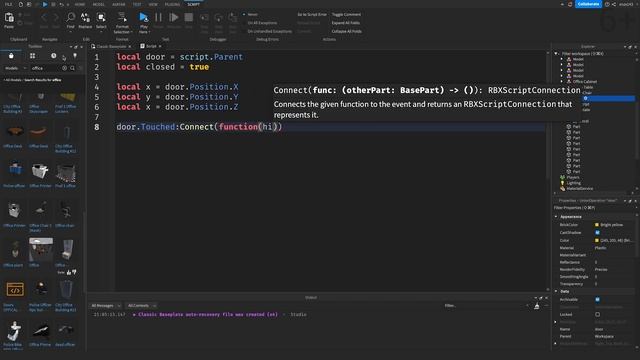Expand the first Model node in Explorer
This screenshot has width=640, height=360.
click(x=562, y=59)
